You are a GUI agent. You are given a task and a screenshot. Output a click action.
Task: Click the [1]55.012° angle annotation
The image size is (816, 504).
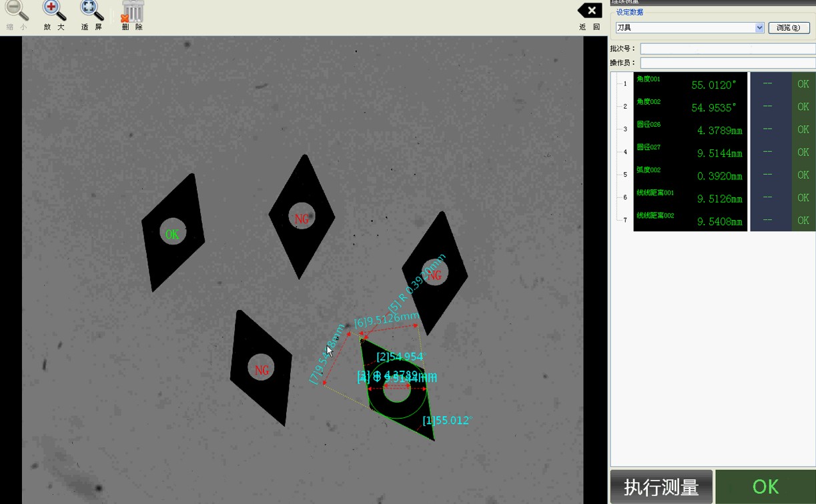point(446,421)
